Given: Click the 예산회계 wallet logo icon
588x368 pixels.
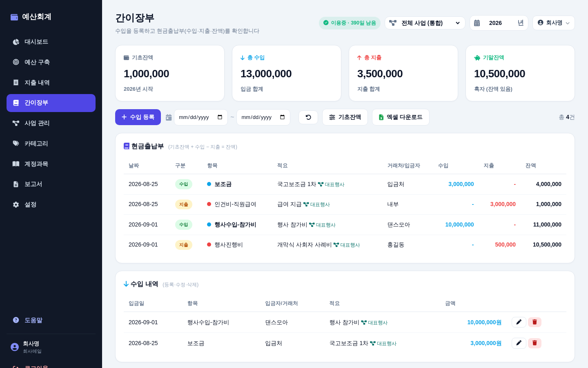Looking at the screenshot, I should coord(14,17).
